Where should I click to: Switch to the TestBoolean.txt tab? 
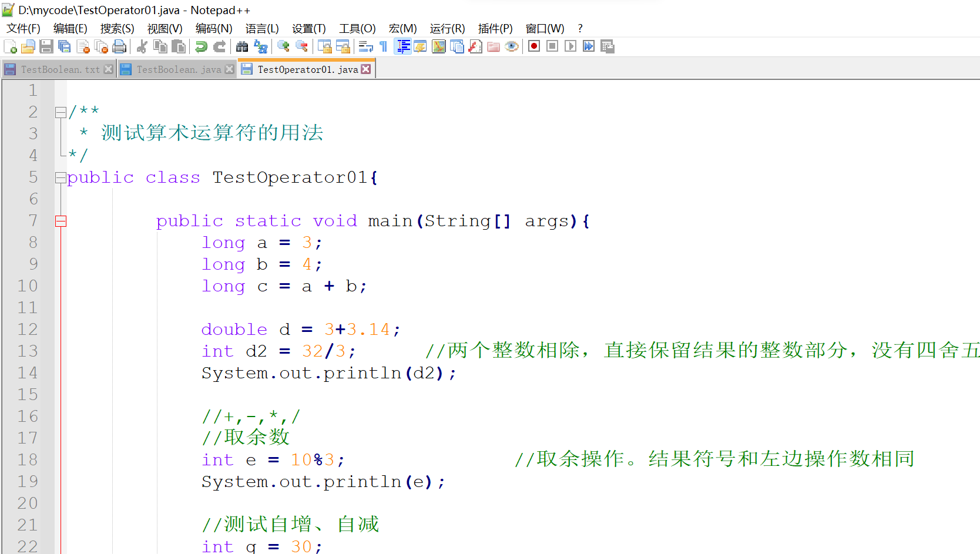pyautogui.click(x=60, y=69)
